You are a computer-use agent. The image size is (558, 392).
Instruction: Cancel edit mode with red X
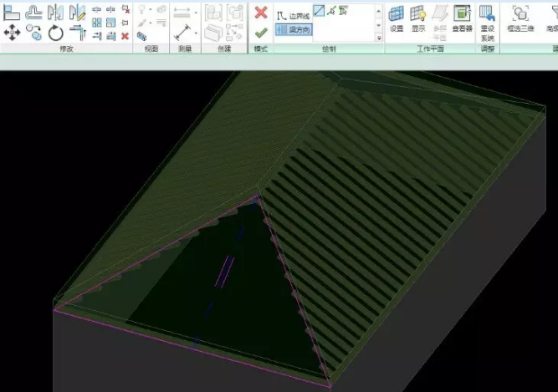coord(261,13)
